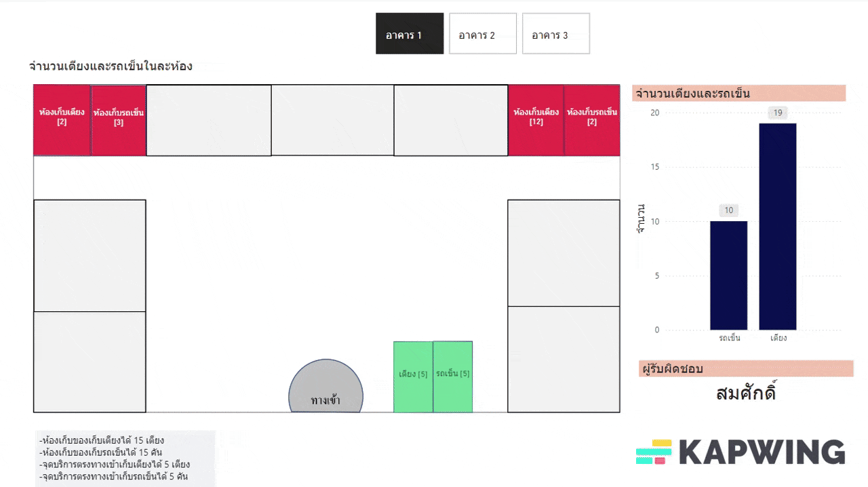This screenshot has width=868, height=487.
Task: Select the green รถเข็น [5] box
Action: 452,376
